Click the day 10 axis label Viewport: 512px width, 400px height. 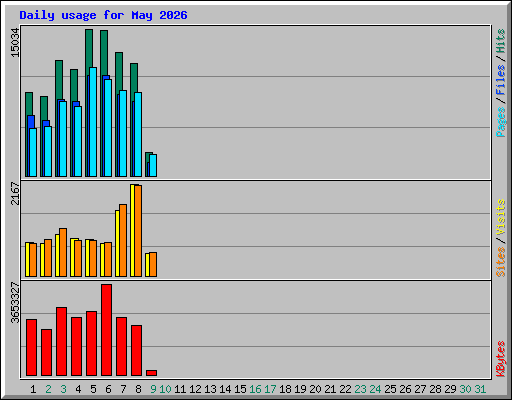[x=165, y=389]
